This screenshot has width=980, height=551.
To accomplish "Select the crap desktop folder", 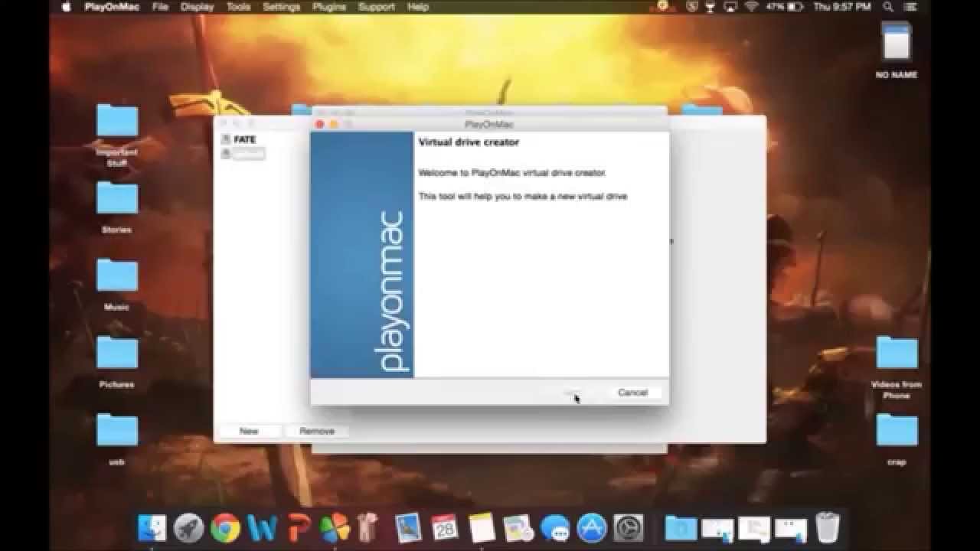I will [897, 439].
